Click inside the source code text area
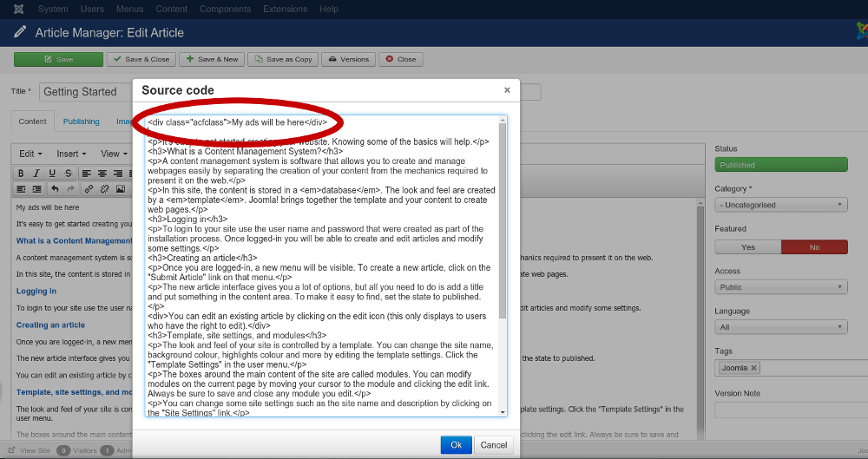 click(x=321, y=260)
